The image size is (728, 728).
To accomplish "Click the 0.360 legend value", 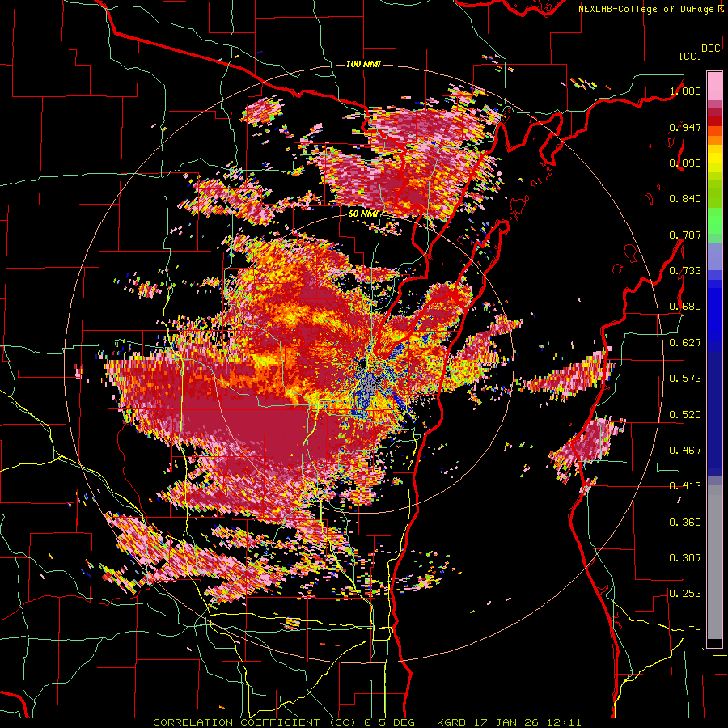I will click(685, 523).
